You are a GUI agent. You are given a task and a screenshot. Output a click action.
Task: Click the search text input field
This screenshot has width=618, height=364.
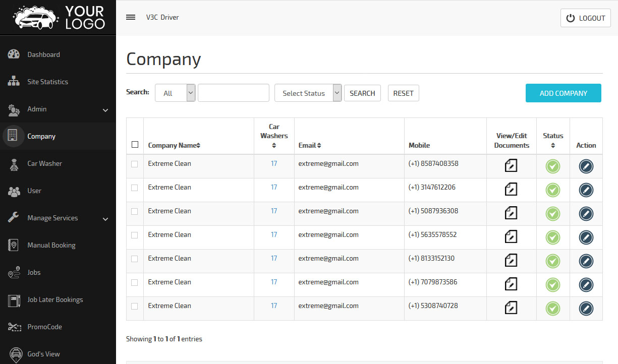pos(234,93)
